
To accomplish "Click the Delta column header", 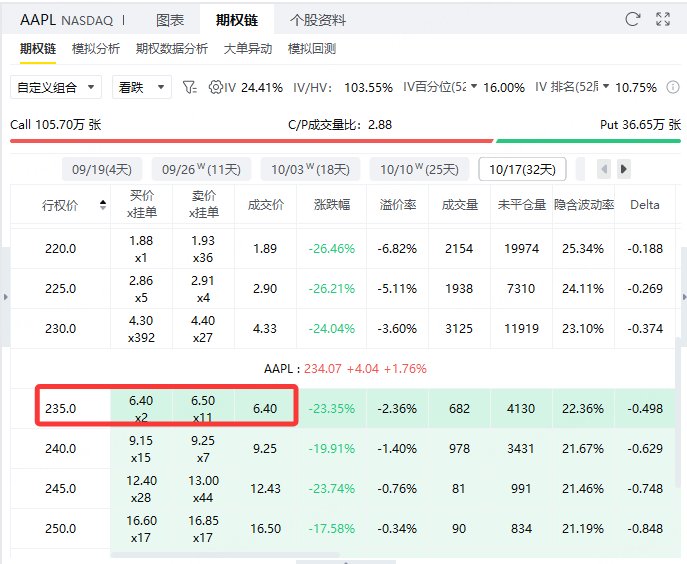I will 645,205.
